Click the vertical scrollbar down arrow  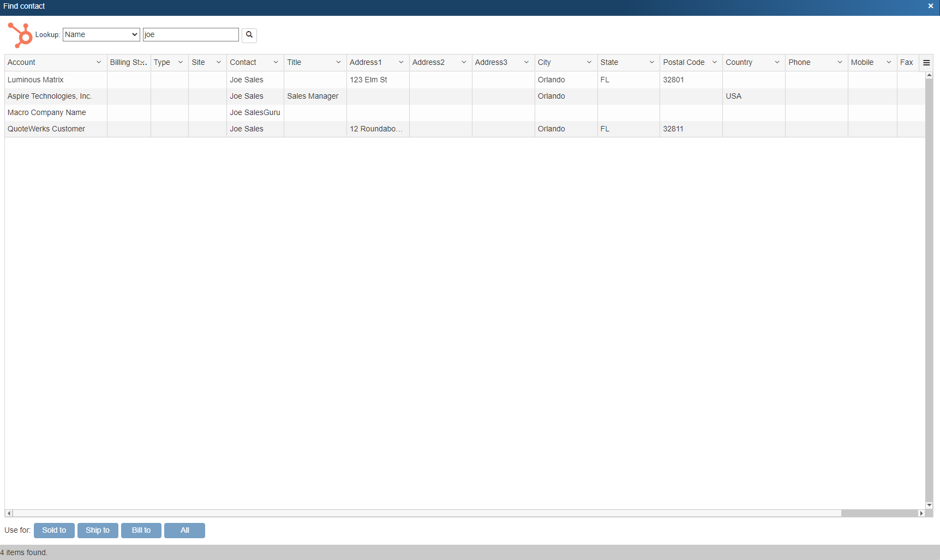tap(929, 505)
